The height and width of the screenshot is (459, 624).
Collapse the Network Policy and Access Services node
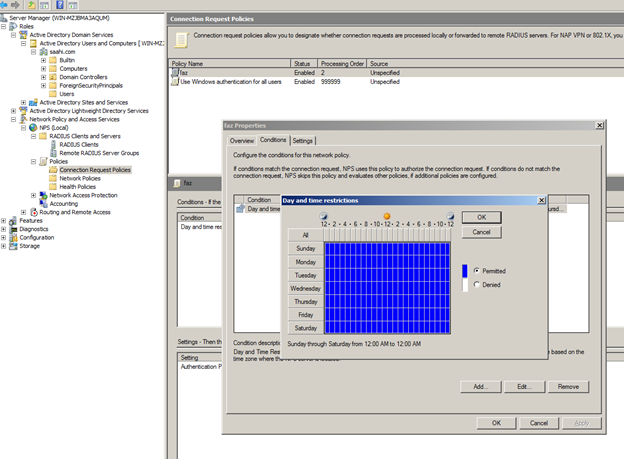(x=14, y=119)
